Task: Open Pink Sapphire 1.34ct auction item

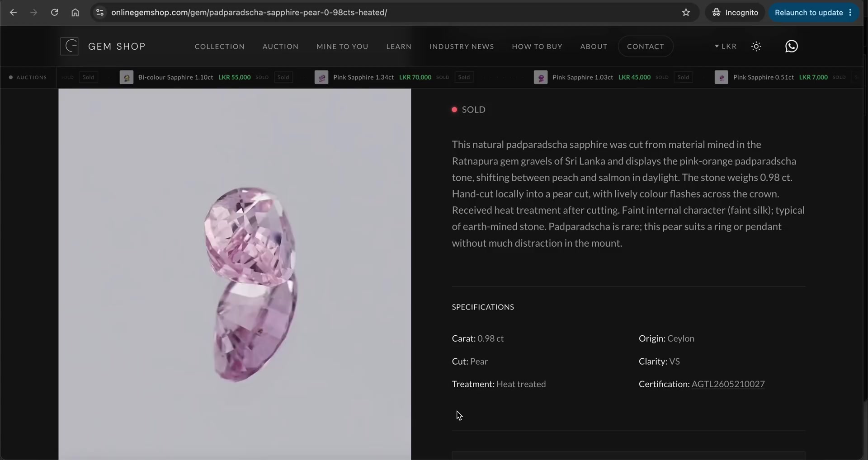Action: pyautogui.click(x=363, y=77)
